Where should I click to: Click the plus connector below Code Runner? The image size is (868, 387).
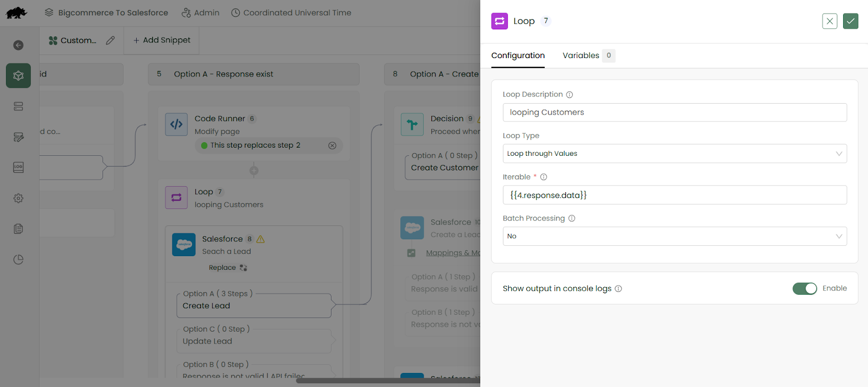pyautogui.click(x=254, y=170)
